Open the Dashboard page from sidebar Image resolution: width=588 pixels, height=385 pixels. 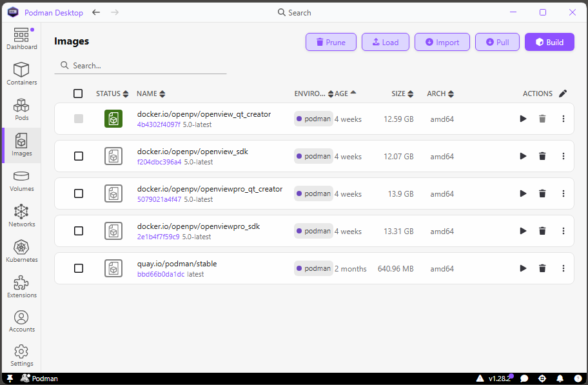pyautogui.click(x=21, y=39)
